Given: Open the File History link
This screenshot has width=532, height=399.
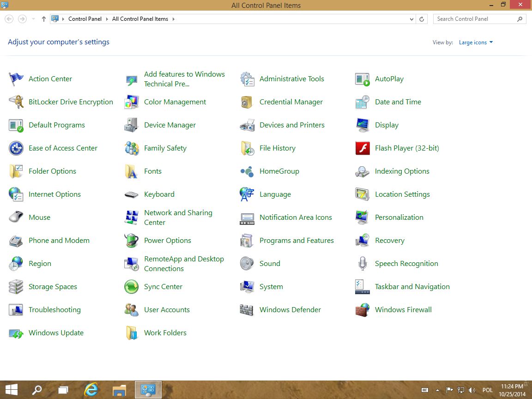Looking at the screenshot, I should [278, 148].
